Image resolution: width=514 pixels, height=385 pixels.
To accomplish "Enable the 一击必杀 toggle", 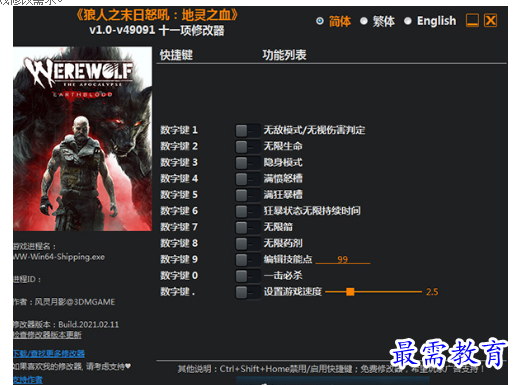I will [x=248, y=276].
